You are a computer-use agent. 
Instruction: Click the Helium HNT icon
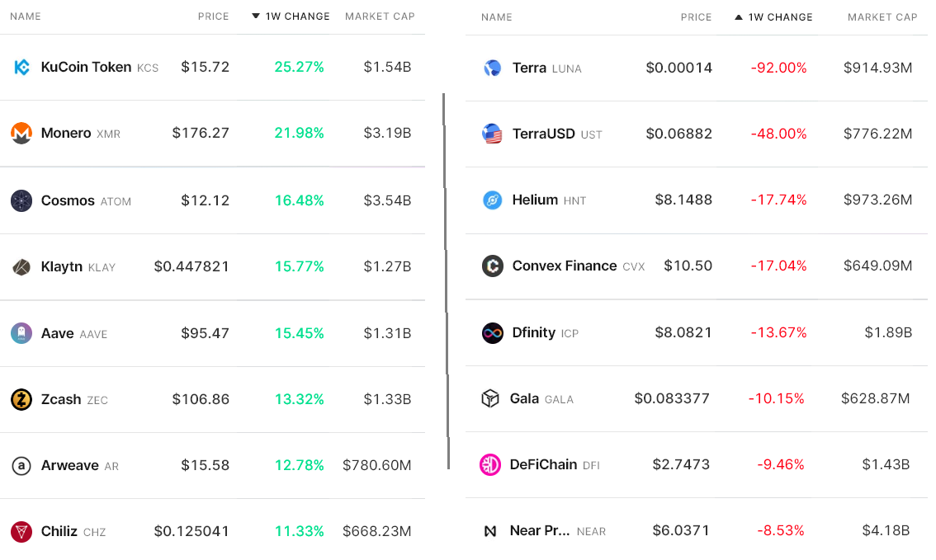pyautogui.click(x=490, y=200)
